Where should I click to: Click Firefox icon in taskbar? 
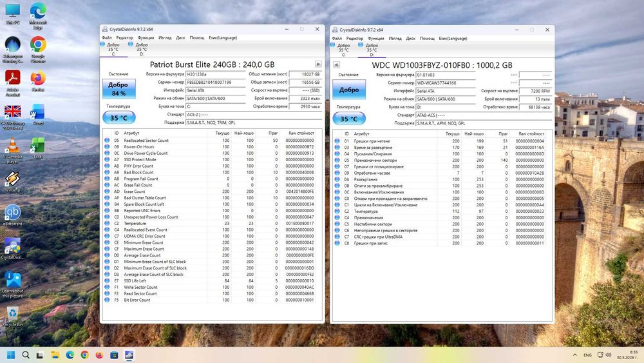pyautogui.click(x=99, y=355)
